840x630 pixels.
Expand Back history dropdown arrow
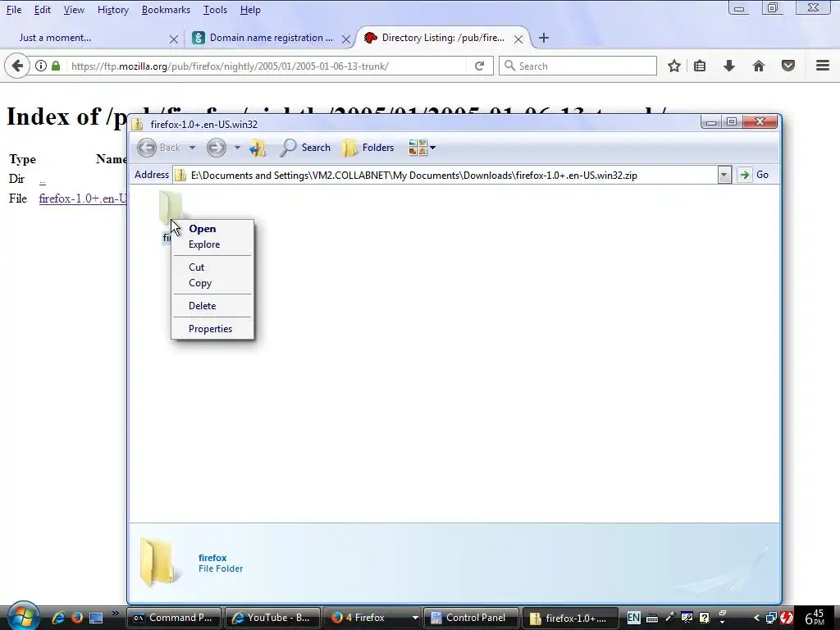(x=192, y=148)
